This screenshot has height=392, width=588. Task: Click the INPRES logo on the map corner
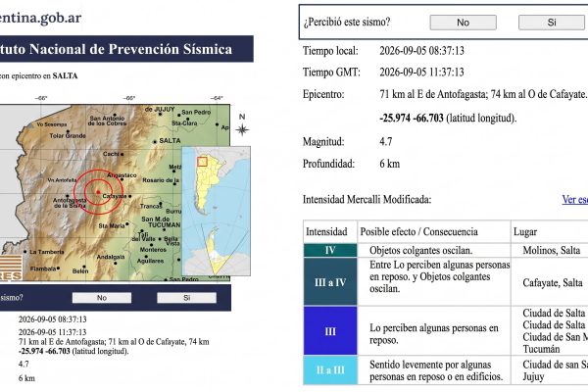tap(11, 268)
